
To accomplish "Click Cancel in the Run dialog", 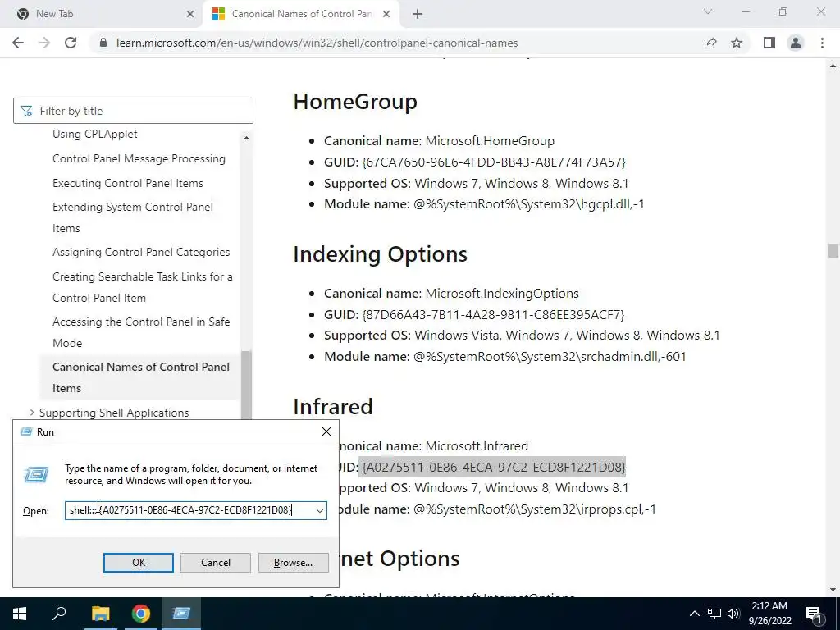I will click(x=216, y=563).
